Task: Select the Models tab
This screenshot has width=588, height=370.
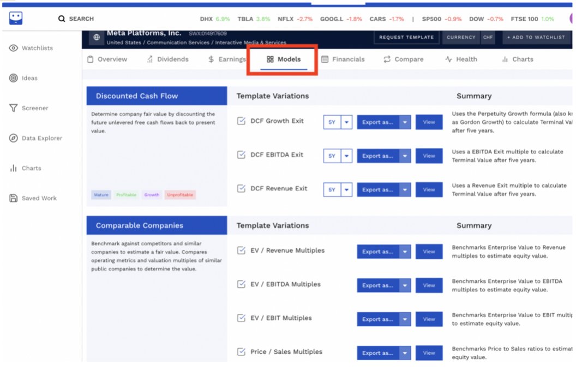Action: click(284, 59)
